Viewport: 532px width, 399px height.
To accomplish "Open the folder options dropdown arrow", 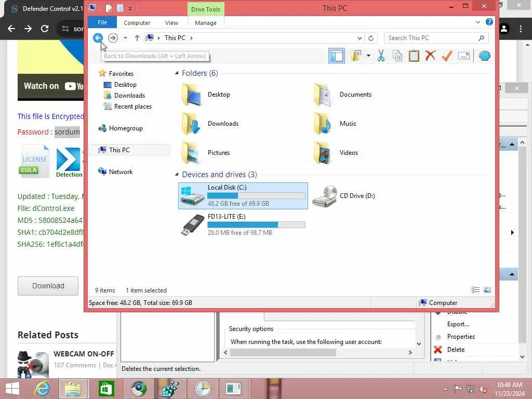I will [x=368, y=56].
